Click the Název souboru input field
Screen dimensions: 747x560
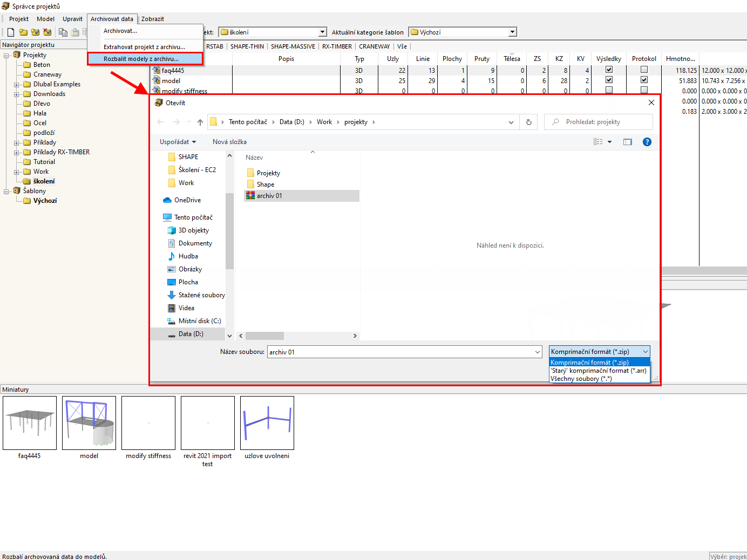click(x=404, y=352)
